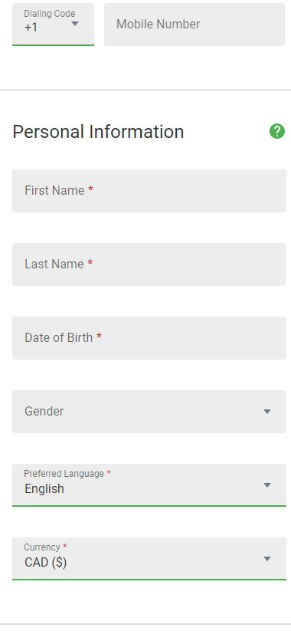Click the Gender field's dropdown arrow
Image resolution: width=291 pixels, height=644 pixels.
pyautogui.click(x=267, y=412)
